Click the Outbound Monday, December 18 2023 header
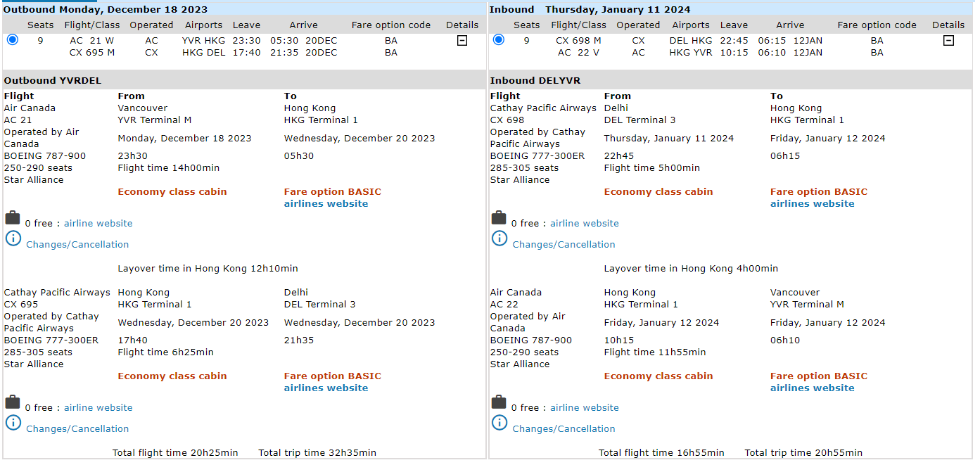 click(x=106, y=9)
